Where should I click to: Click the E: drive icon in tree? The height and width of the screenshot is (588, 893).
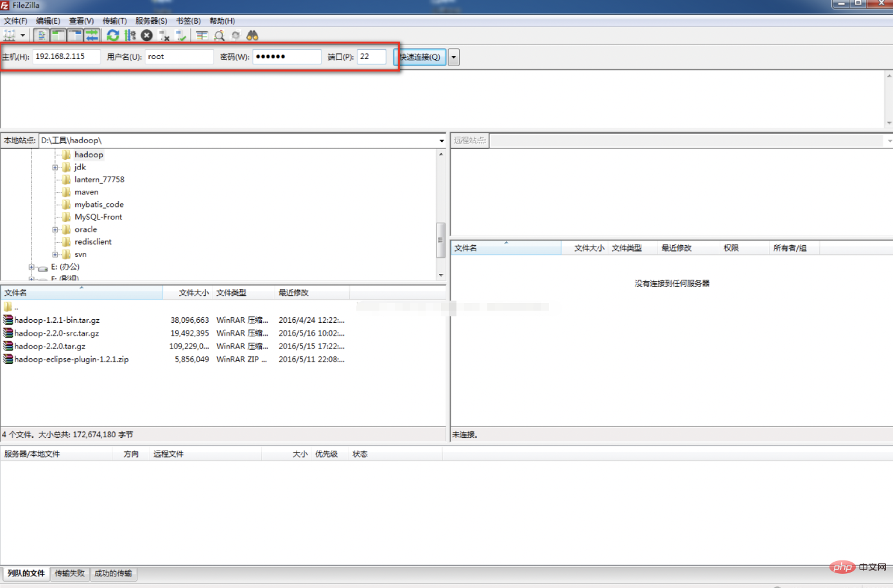point(42,267)
